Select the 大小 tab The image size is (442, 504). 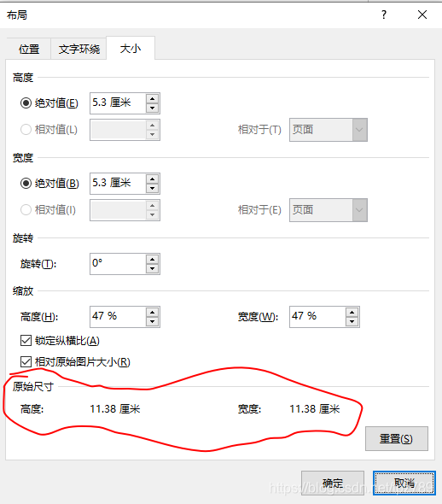pos(131,48)
